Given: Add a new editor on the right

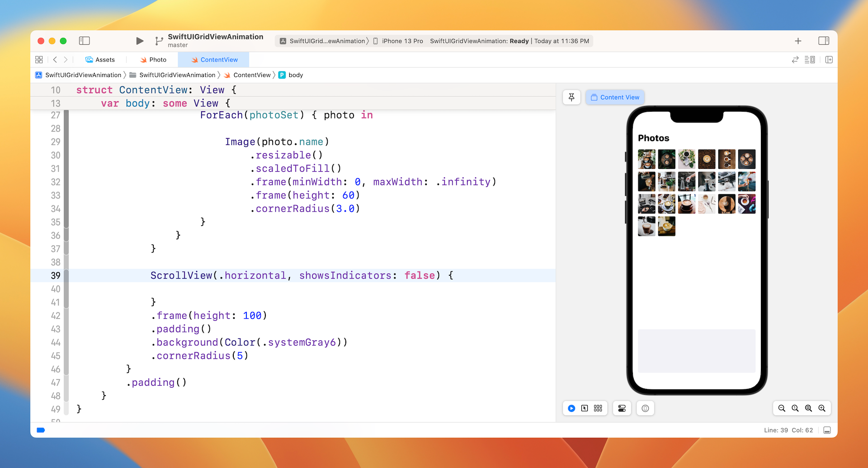Looking at the screenshot, I should [x=829, y=60].
